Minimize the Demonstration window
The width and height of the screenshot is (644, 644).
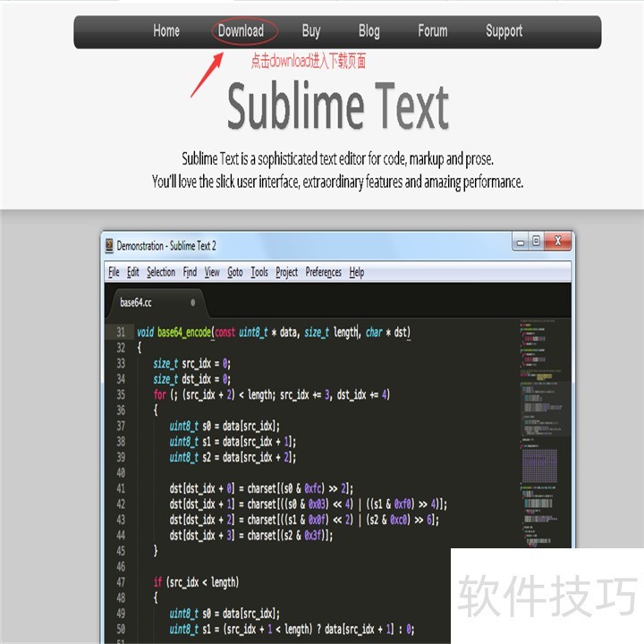(x=521, y=242)
